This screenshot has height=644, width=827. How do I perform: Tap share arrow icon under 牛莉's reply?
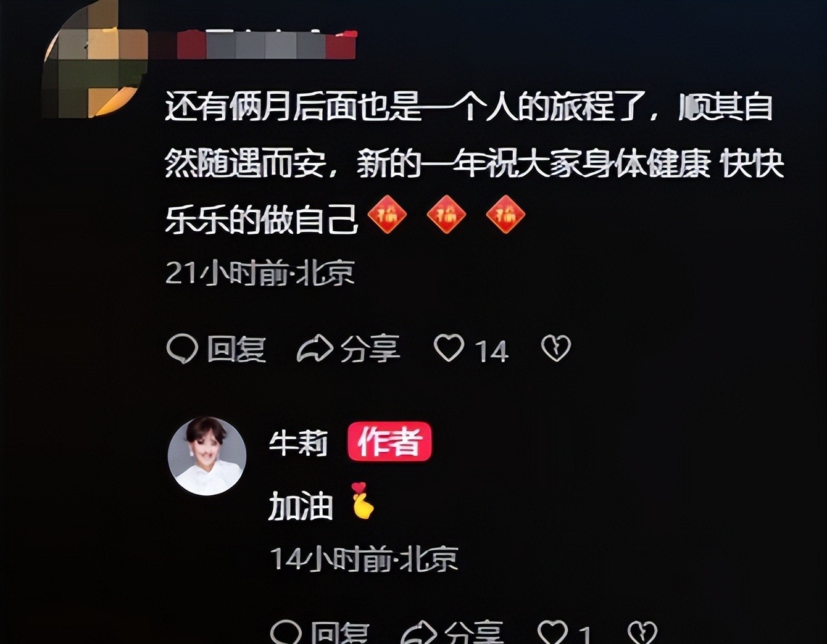pos(418,632)
